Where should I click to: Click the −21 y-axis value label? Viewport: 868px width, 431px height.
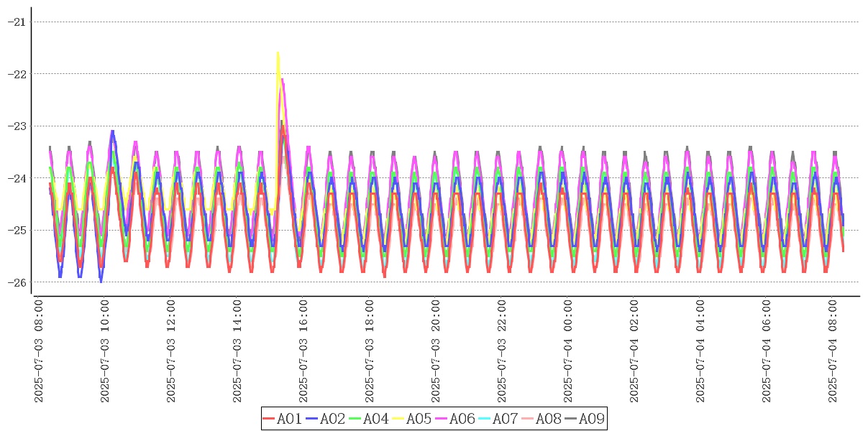coord(16,22)
